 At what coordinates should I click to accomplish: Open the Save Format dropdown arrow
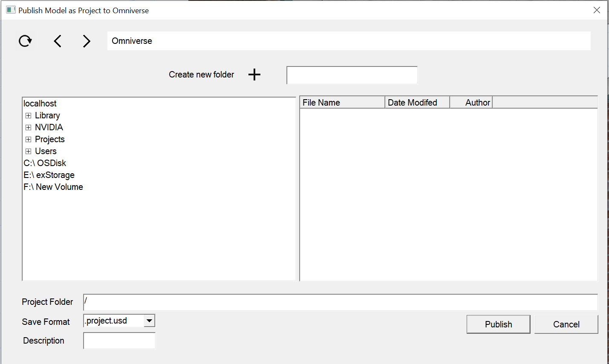pos(149,321)
